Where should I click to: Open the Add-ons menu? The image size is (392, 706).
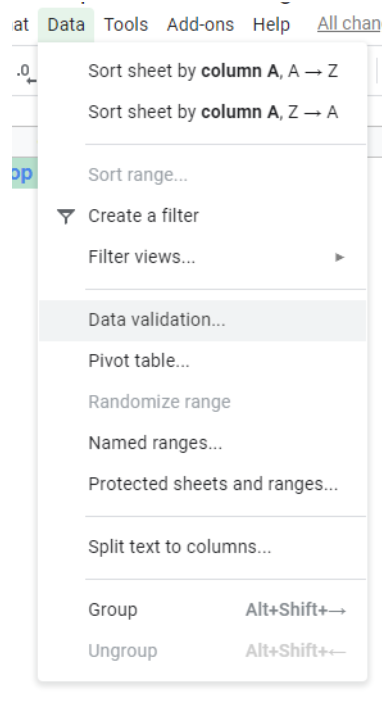coord(200,24)
